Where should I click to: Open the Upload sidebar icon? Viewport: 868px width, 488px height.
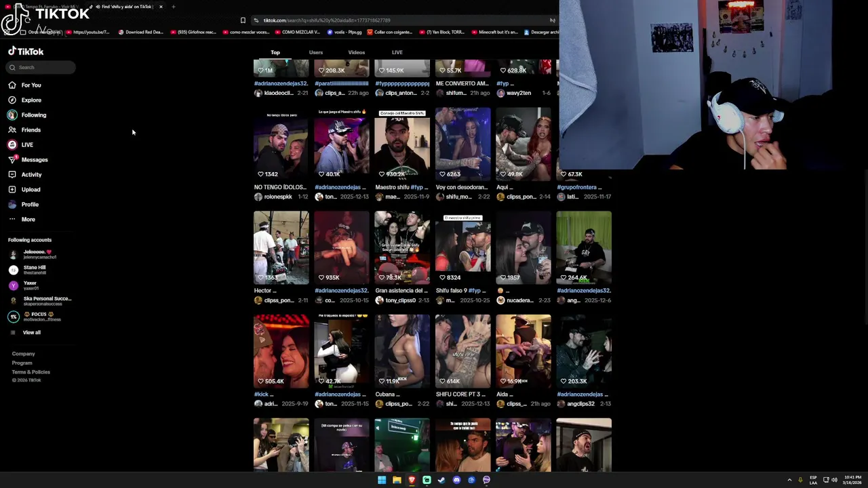coord(12,189)
